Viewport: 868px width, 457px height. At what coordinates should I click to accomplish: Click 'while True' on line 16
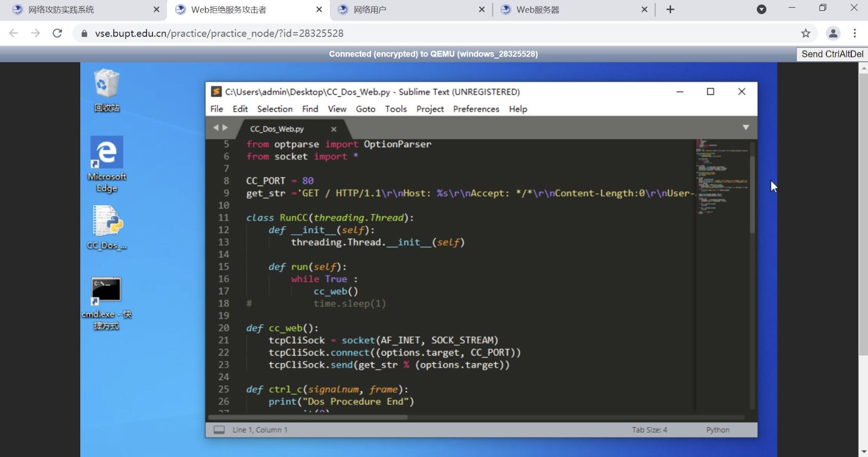(x=319, y=279)
